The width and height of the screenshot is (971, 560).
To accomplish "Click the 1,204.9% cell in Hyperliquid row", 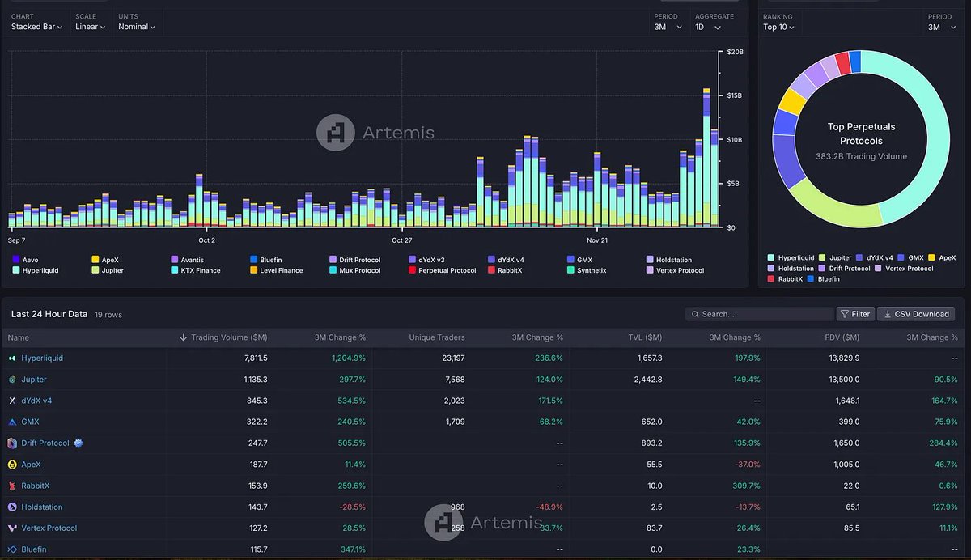I will (x=349, y=358).
